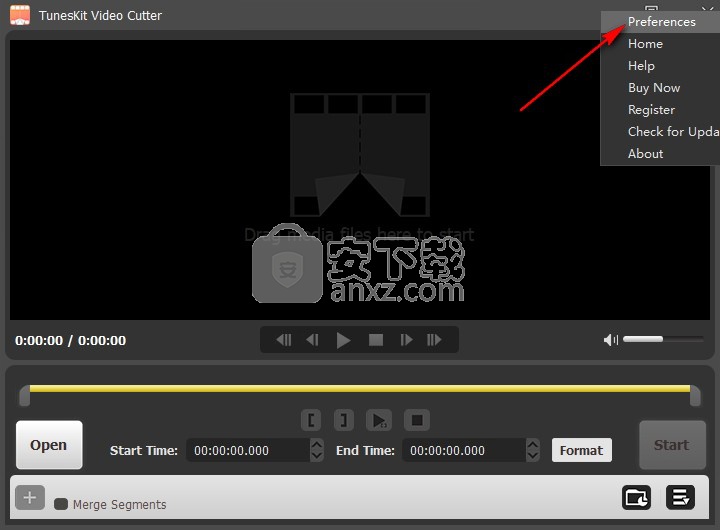Viewport: 720px width, 530px height.
Task: Click the TunesKit app logo icon
Action: [x=20, y=15]
